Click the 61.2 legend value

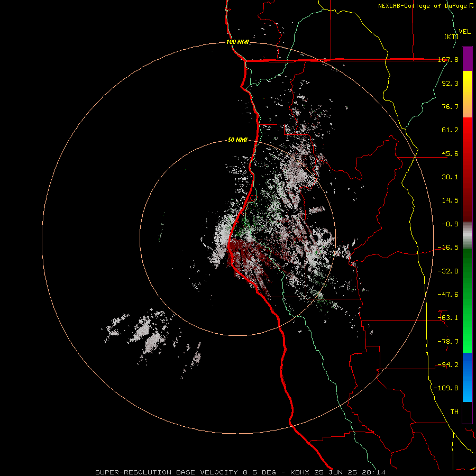tap(450, 130)
